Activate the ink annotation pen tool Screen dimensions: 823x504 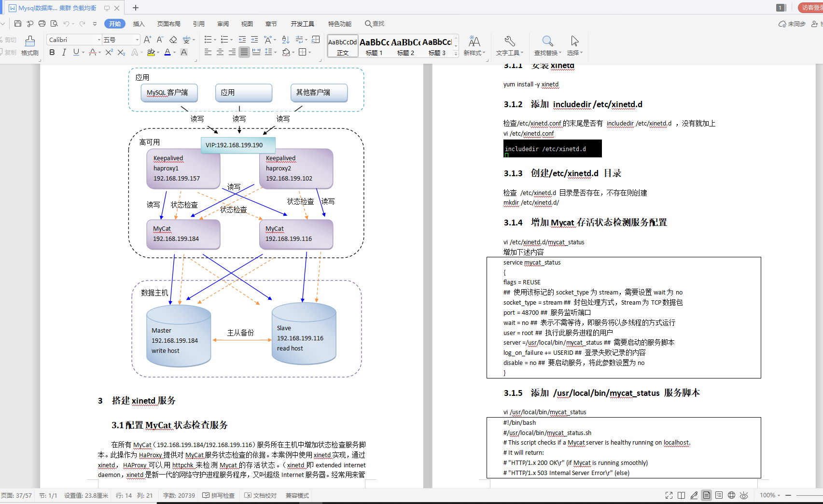[694, 495]
